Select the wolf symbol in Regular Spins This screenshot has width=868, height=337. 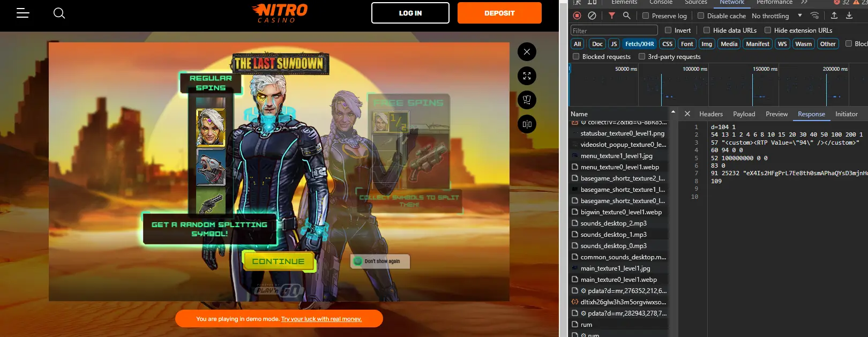pyautogui.click(x=211, y=167)
